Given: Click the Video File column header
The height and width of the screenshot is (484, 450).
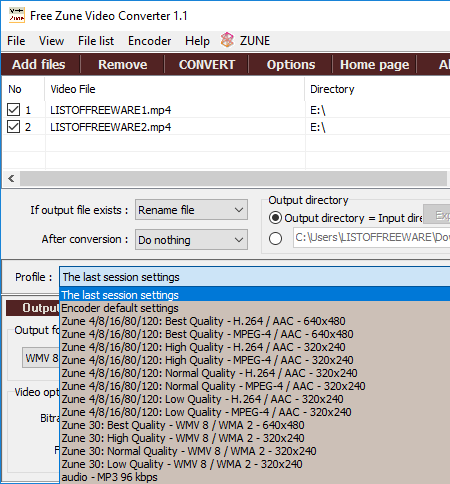Looking at the screenshot, I should tap(175, 89).
